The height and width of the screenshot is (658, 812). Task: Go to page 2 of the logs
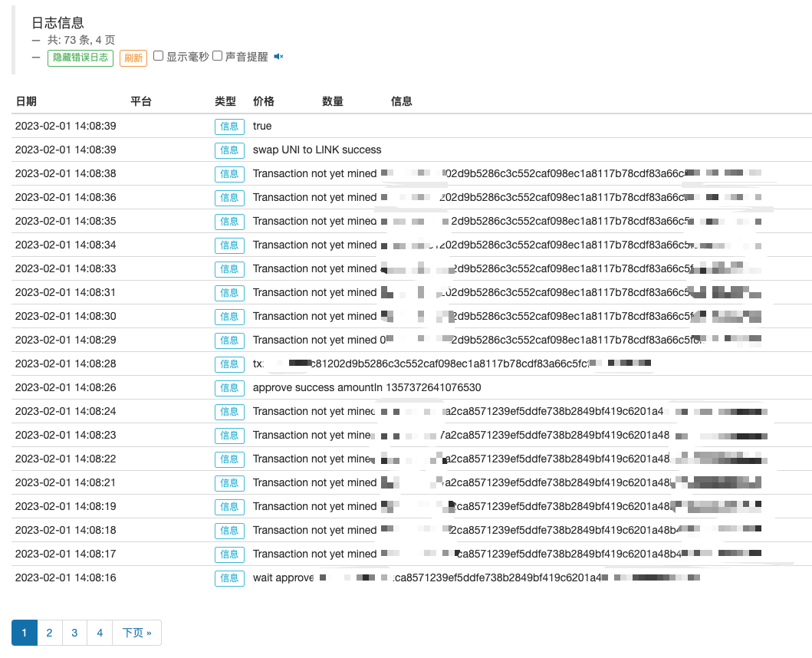[49, 632]
